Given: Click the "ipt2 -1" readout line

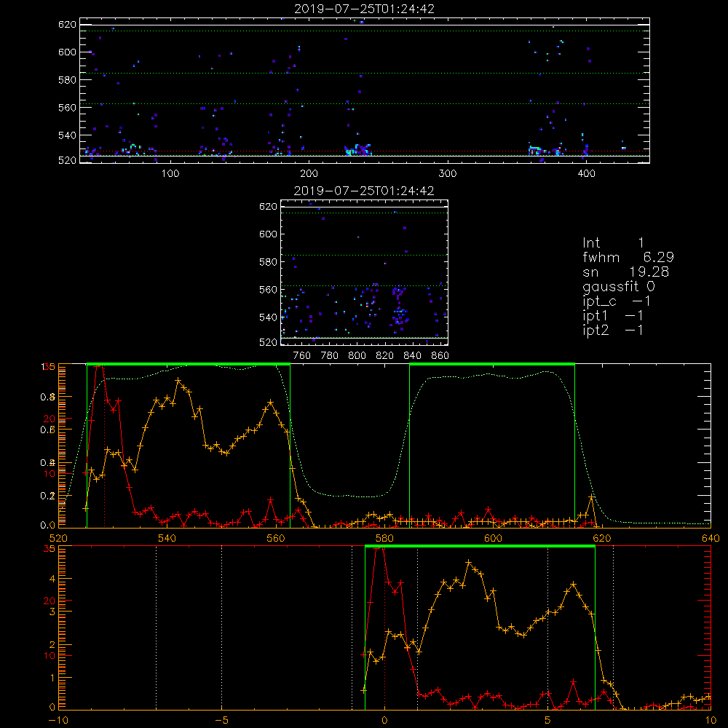Looking at the screenshot, I should coord(613,330).
